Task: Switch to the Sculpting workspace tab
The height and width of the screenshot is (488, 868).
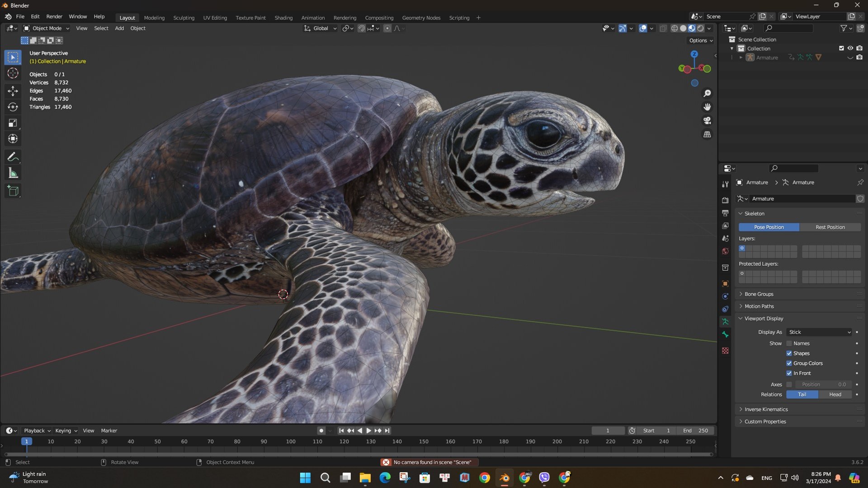Action: (184, 18)
